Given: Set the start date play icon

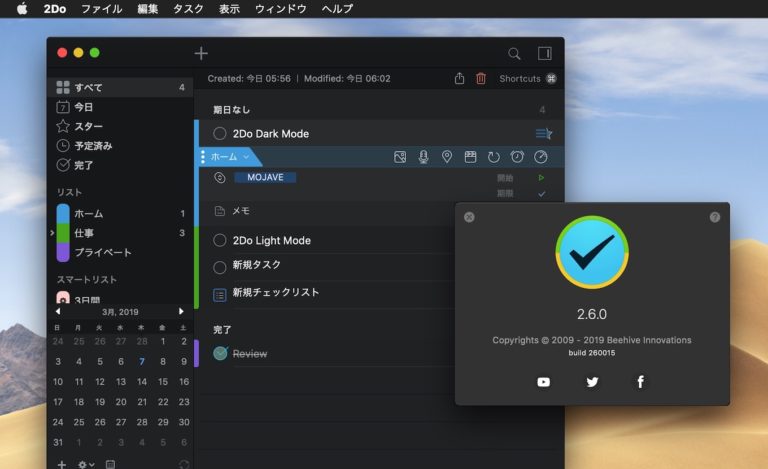Looking at the screenshot, I should point(541,178).
